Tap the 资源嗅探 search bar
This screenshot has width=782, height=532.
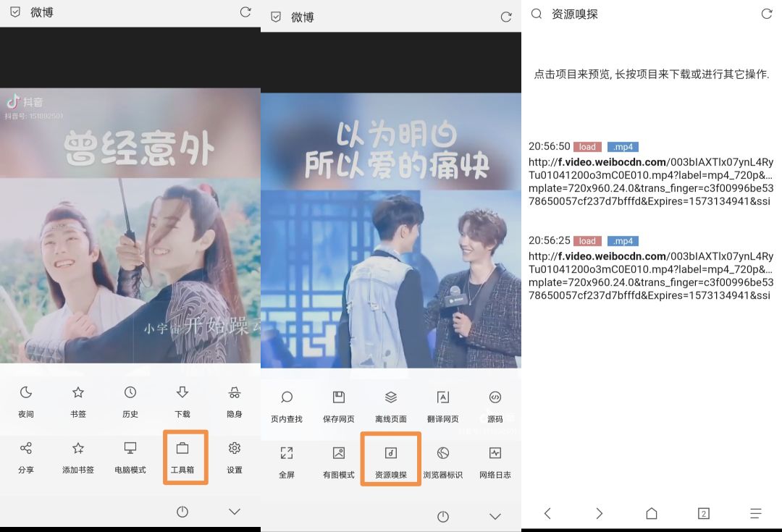(572, 14)
